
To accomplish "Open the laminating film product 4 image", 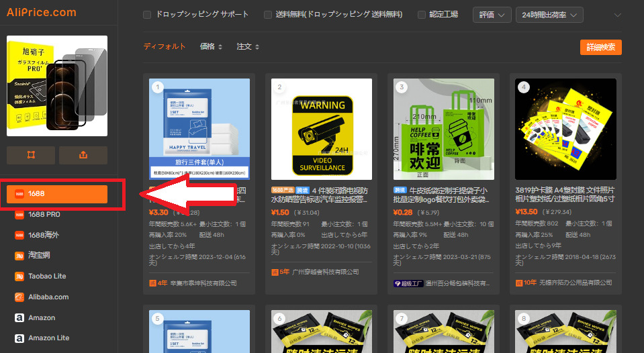I will pyautogui.click(x=565, y=129).
